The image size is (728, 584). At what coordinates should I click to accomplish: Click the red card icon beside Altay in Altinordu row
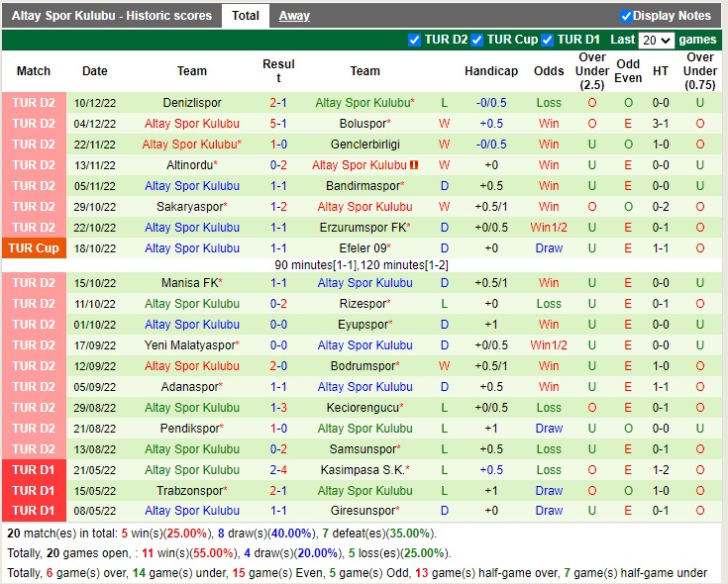click(413, 165)
